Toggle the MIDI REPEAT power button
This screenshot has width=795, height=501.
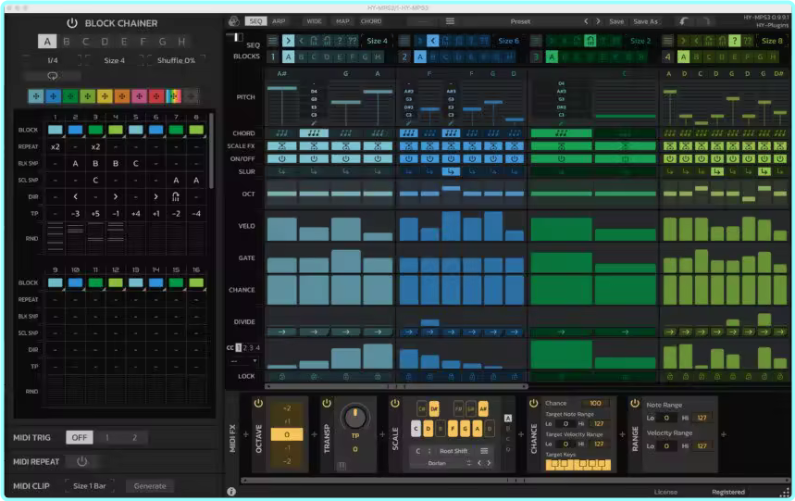pyautogui.click(x=82, y=461)
